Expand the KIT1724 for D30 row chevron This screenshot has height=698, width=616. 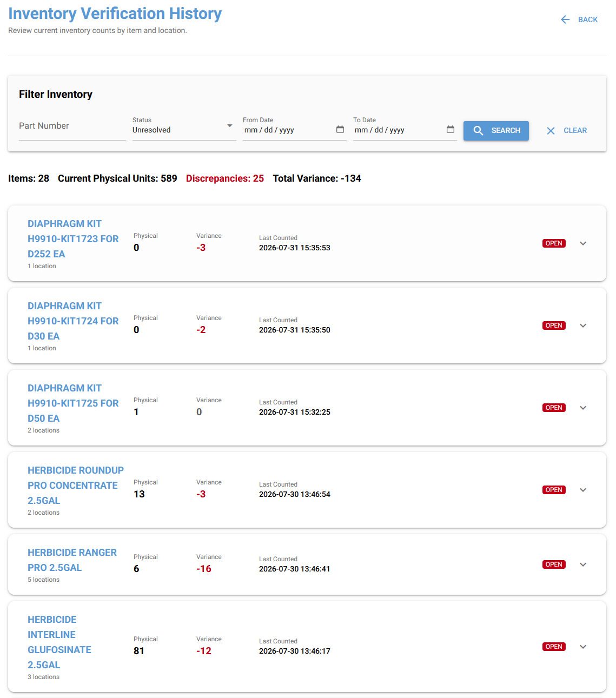[583, 325]
